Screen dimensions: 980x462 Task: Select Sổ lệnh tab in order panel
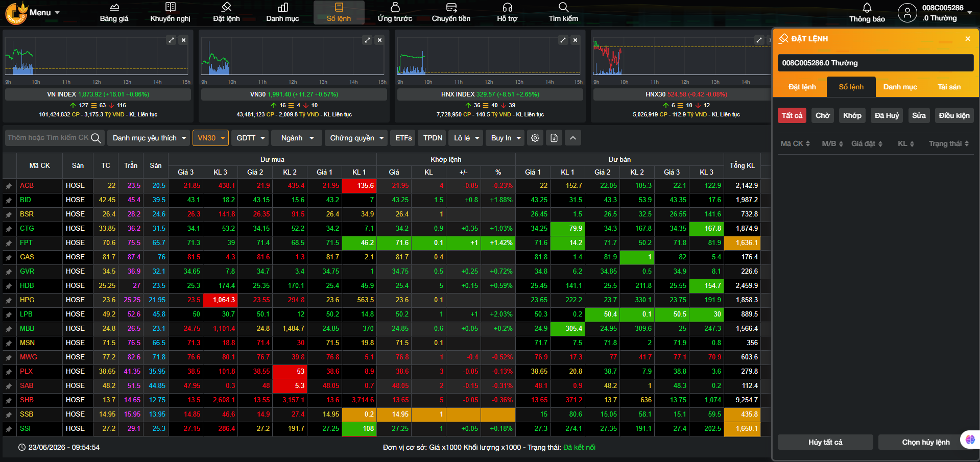coord(851,87)
